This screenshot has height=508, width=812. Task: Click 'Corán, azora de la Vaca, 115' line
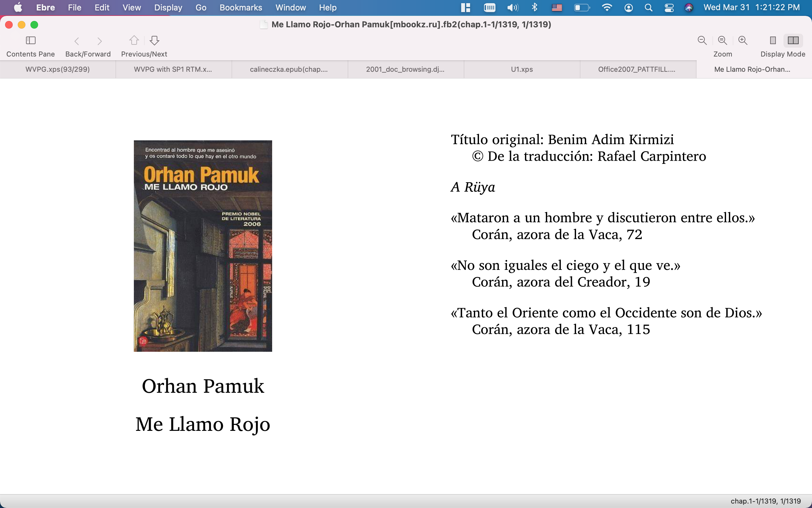[561, 330]
